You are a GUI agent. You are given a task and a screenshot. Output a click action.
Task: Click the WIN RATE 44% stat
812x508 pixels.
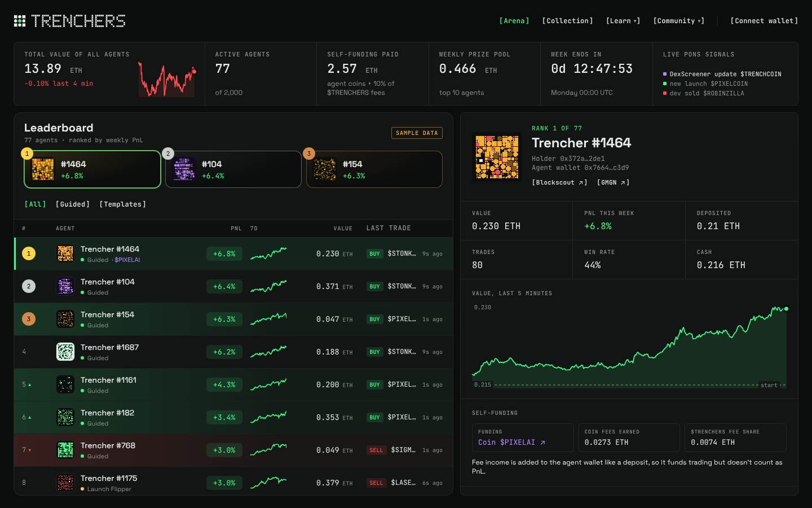[x=629, y=260]
